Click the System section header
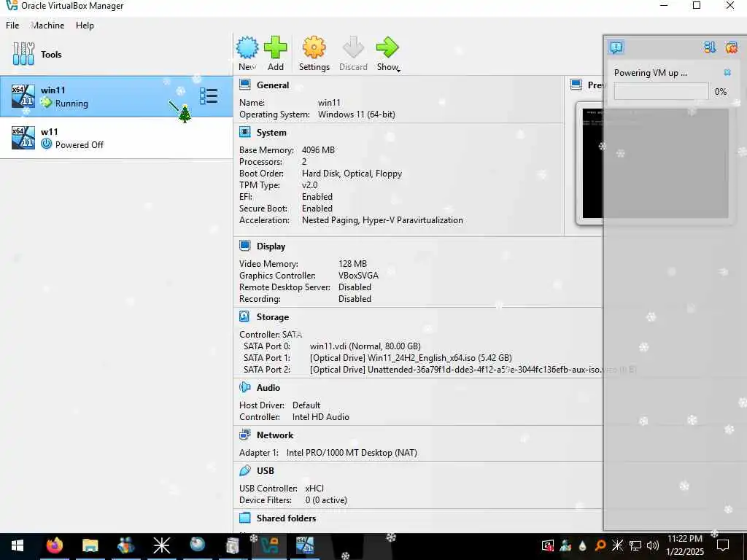This screenshot has height=560, width=747. 271,133
